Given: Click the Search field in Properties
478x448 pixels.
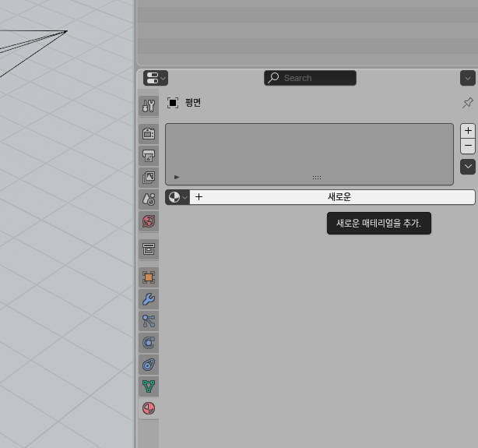Looking at the screenshot, I should [310, 78].
